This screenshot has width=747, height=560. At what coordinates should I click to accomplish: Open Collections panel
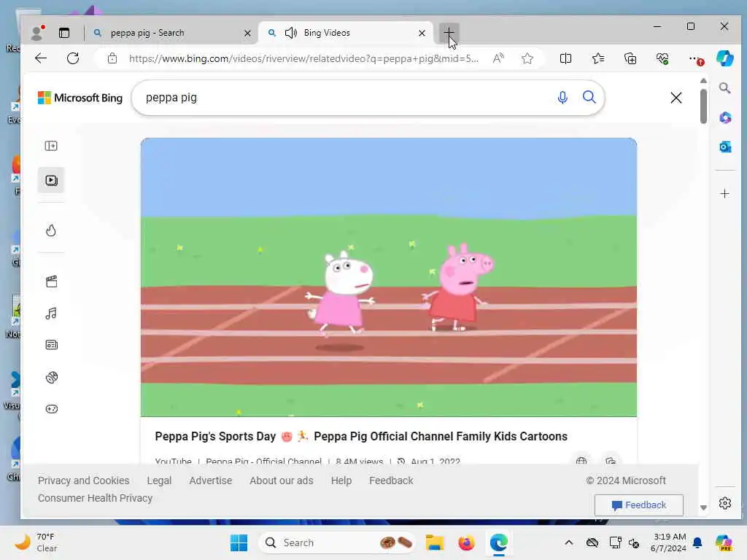(x=630, y=58)
